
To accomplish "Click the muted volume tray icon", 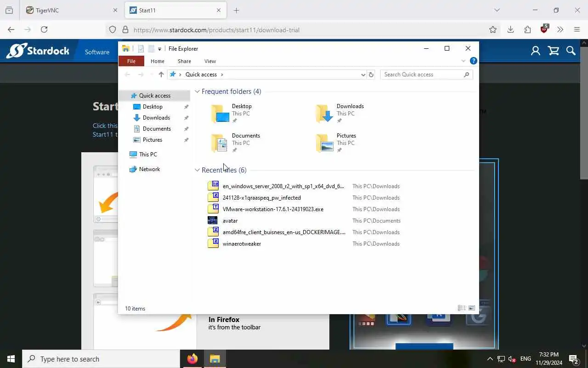I will (x=512, y=359).
